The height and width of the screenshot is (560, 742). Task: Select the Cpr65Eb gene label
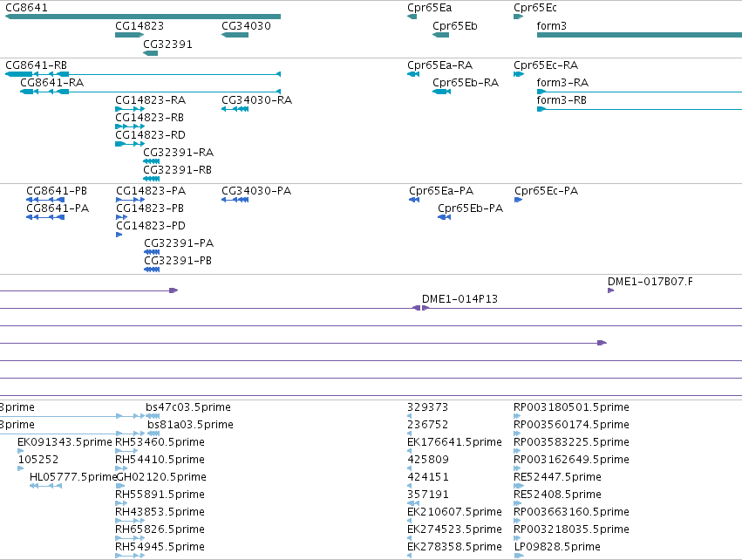click(x=455, y=26)
